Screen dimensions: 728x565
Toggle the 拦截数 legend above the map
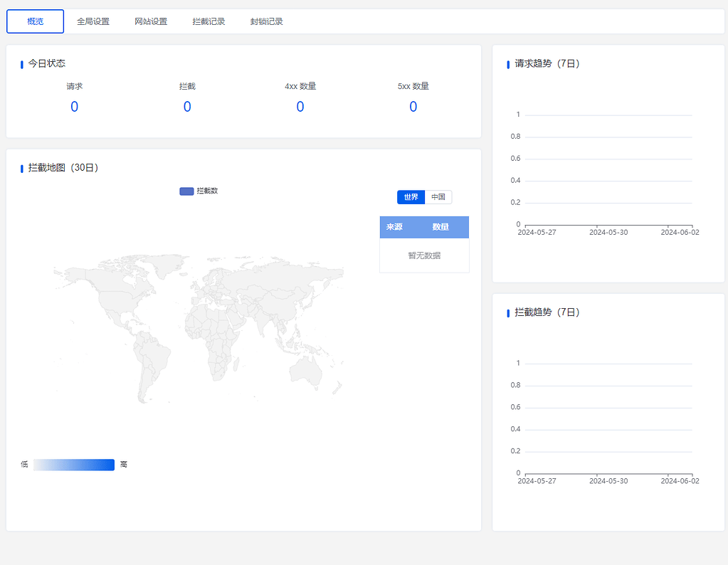click(199, 191)
